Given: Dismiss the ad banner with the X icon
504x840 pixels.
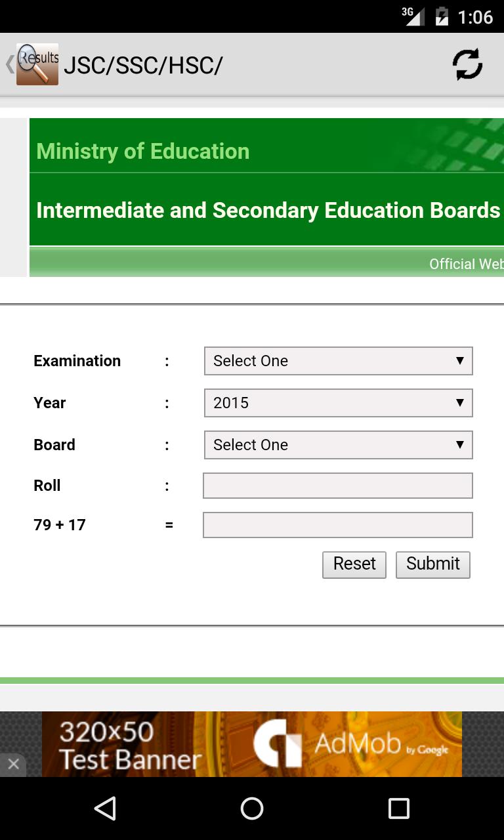Looking at the screenshot, I should pyautogui.click(x=13, y=764).
